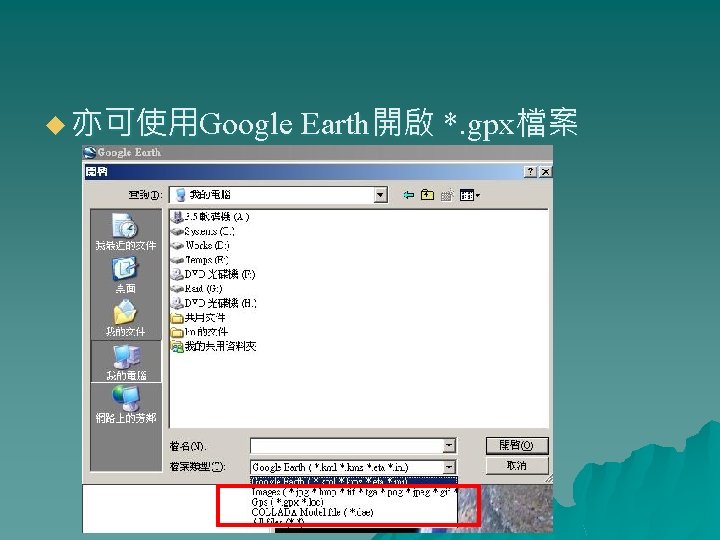Select My Sharing Folders entry
720x540 pixels.
click(x=214, y=346)
